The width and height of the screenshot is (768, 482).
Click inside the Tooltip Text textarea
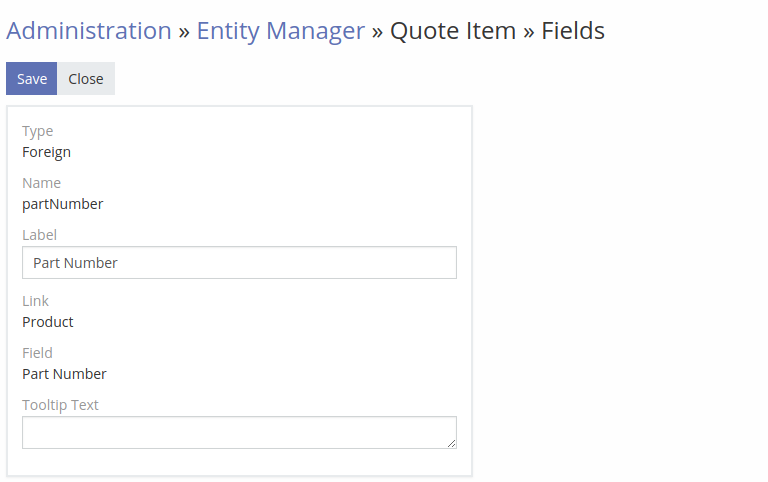click(x=239, y=432)
